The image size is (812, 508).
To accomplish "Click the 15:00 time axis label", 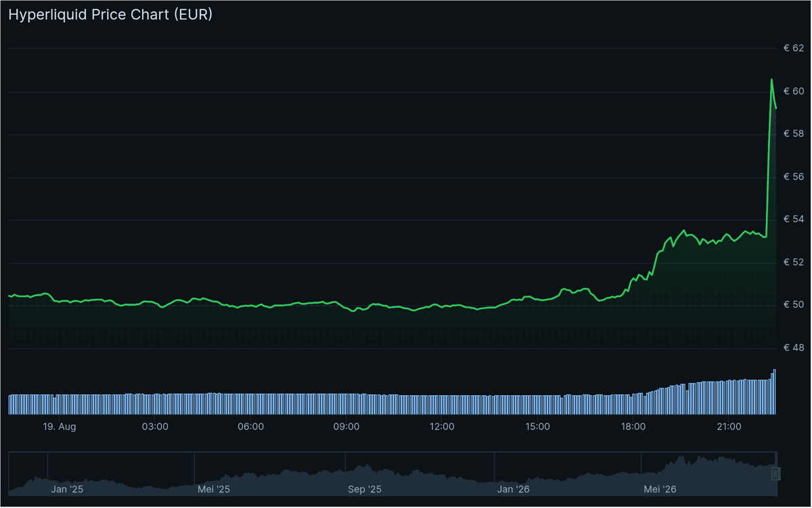I will pos(537,427).
